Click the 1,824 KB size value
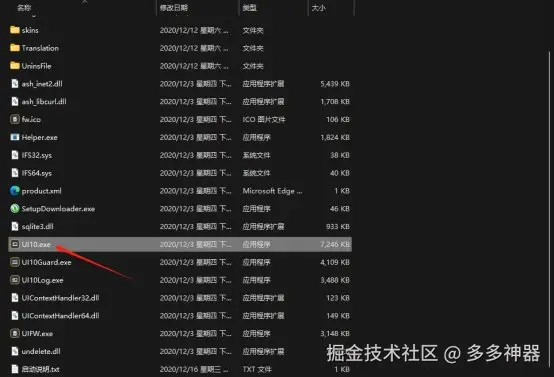Screen dimensions: 554x377 tap(335, 137)
